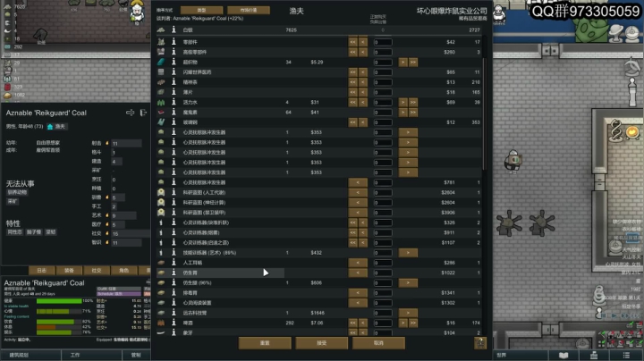Click the 玻璃钢 material icon
The height and width of the screenshot is (361, 644).
[161, 122]
